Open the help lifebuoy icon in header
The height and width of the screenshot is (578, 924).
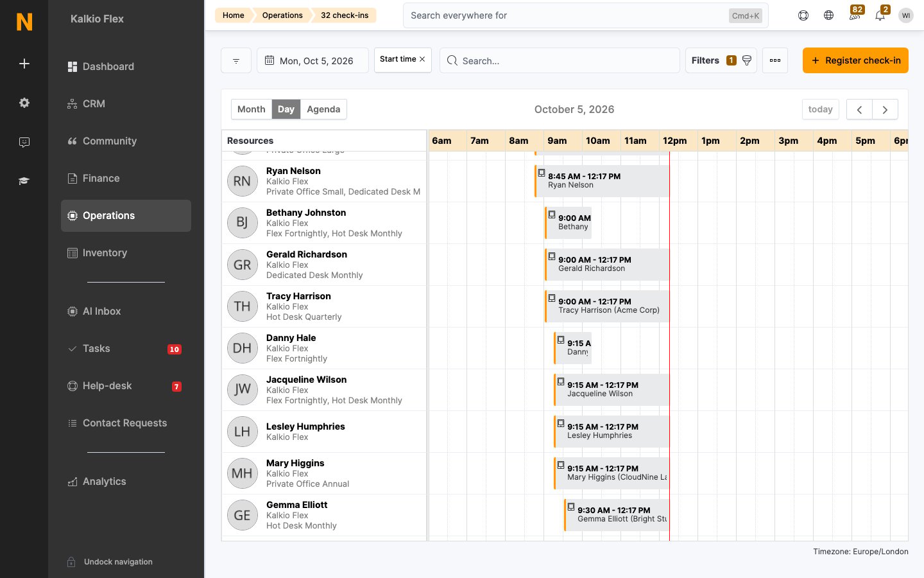(x=803, y=15)
